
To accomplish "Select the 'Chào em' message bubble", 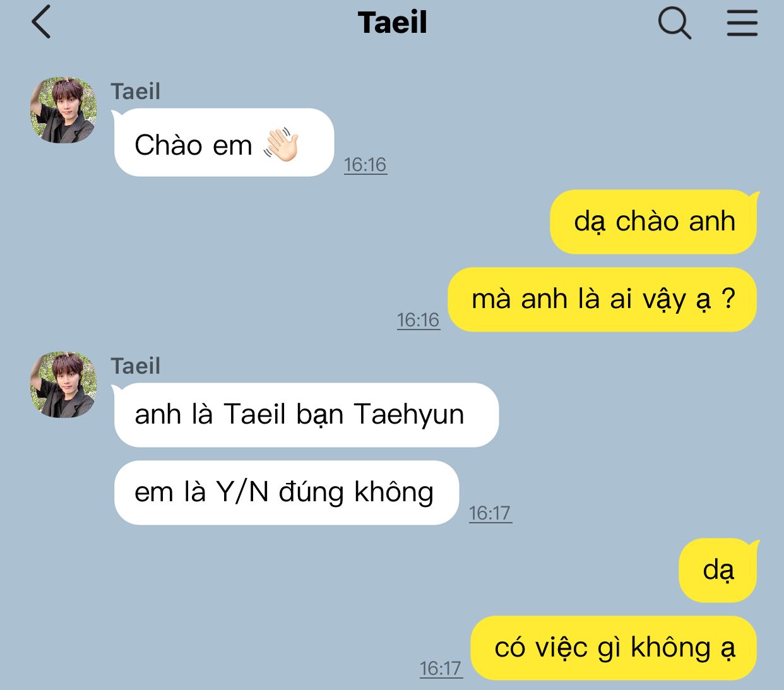I will tap(224, 143).
